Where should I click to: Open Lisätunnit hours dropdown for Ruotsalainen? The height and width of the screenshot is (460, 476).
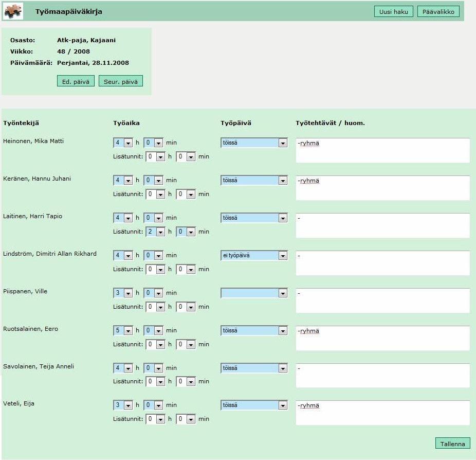155,344
